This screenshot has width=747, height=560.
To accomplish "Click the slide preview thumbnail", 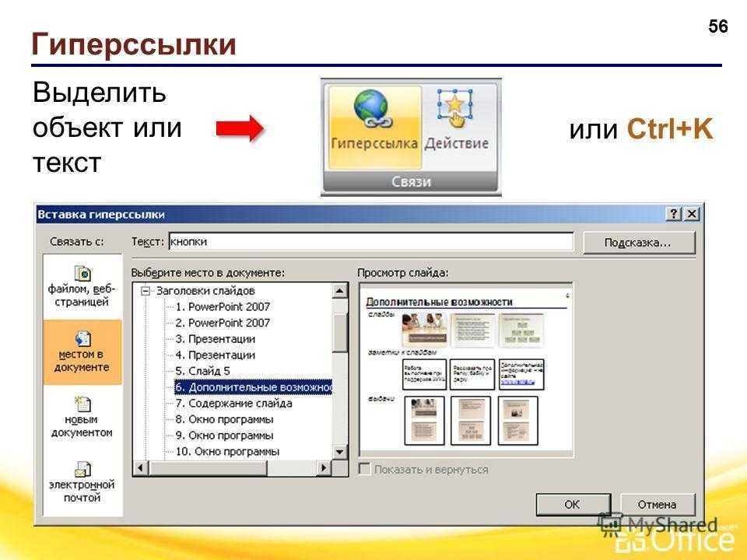I will click(x=466, y=370).
